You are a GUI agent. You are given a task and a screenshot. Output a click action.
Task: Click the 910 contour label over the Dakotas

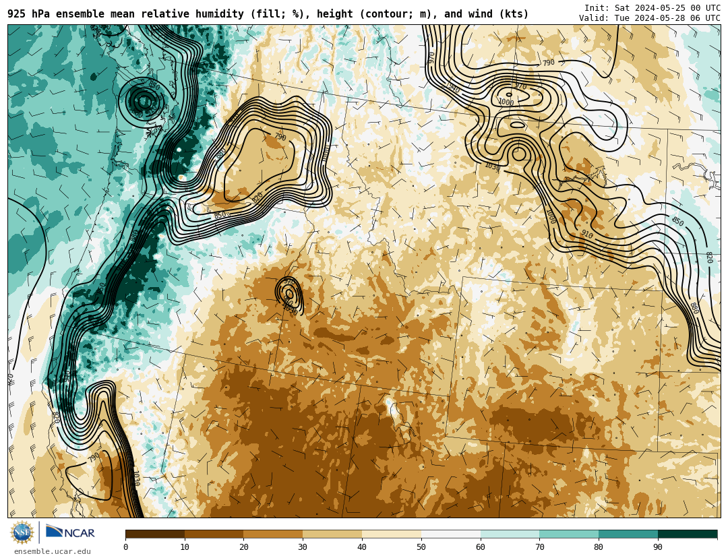[x=587, y=235]
